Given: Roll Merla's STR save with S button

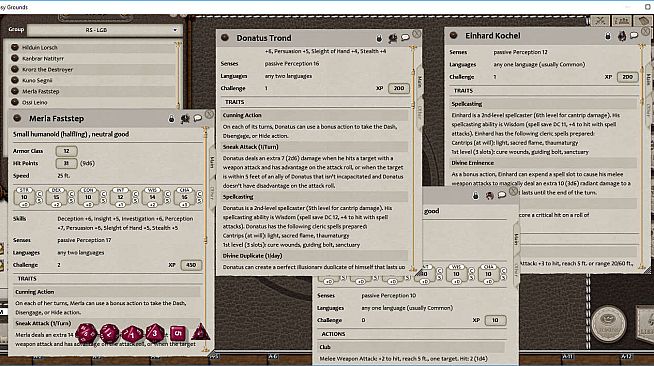Looking at the screenshot, I should (39, 201).
